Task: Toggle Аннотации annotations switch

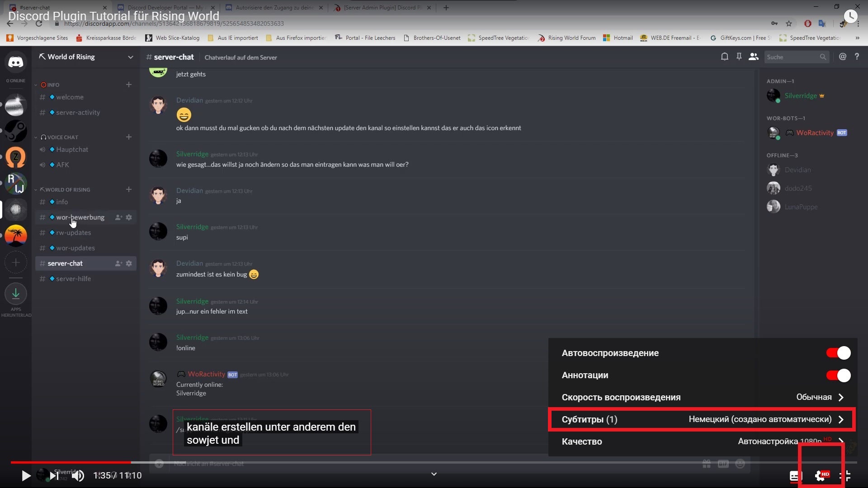Action: [838, 375]
